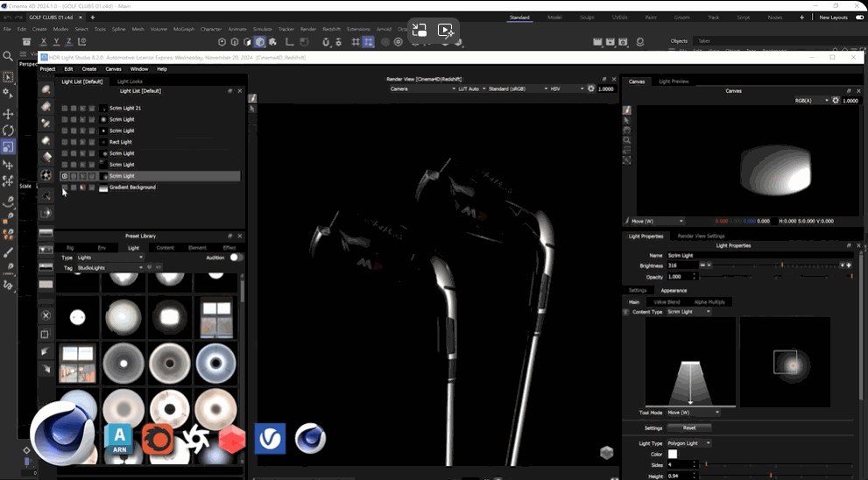Open the Tag StudioLights dropdown
The width and height of the screenshot is (868, 480).
click(x=109, y=267)
